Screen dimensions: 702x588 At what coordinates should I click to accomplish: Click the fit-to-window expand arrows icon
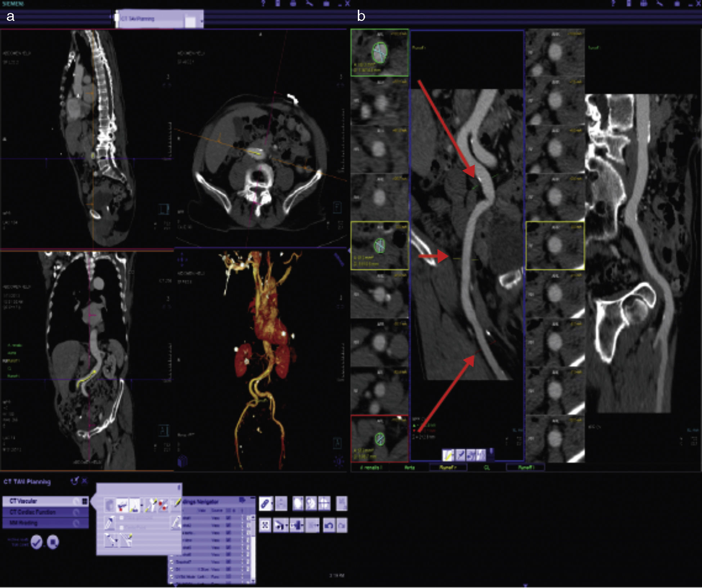coord(265,526)
